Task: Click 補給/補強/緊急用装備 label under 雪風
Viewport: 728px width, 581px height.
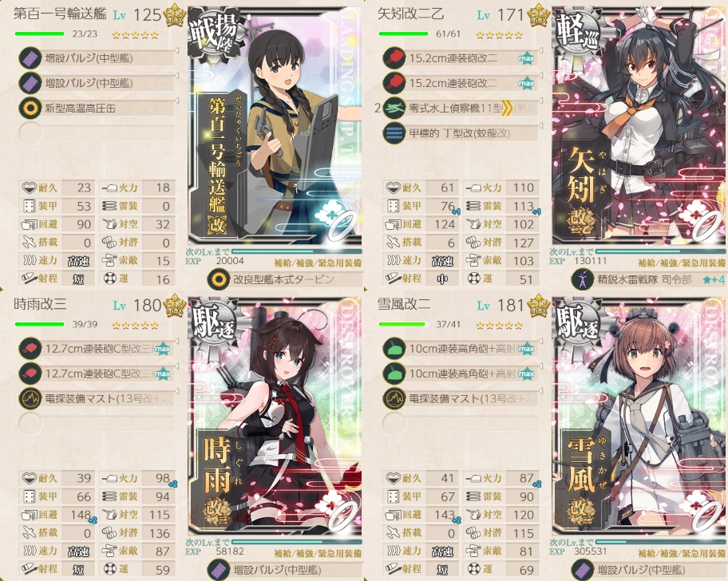Action: [x=682, y=554]
